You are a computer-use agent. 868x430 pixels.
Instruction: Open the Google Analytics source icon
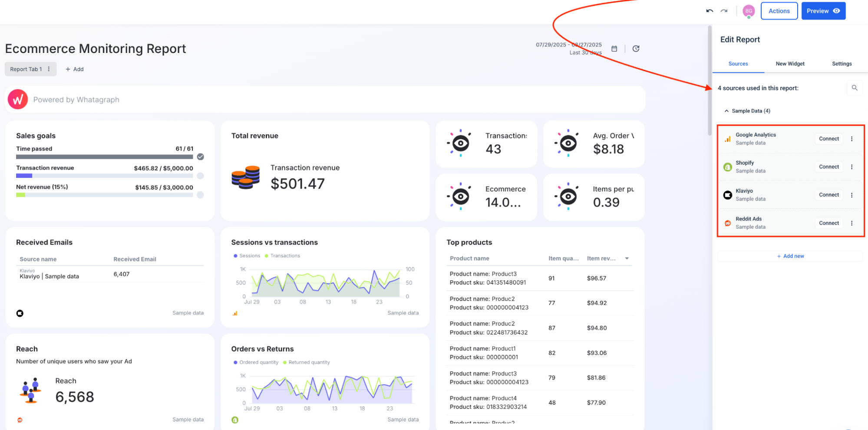click(x=727, y=138)
